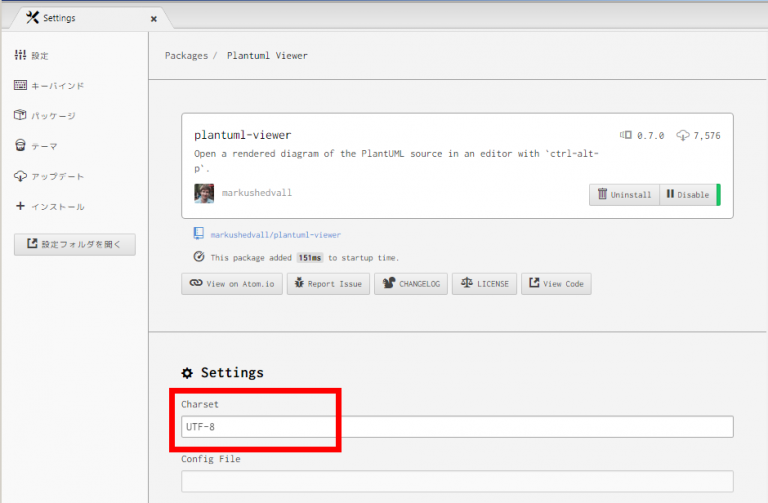Click the cloud icon for アップデート
The height and width of the screenshot is (503, 768).
pyautogui.click(x=20, y=176)
